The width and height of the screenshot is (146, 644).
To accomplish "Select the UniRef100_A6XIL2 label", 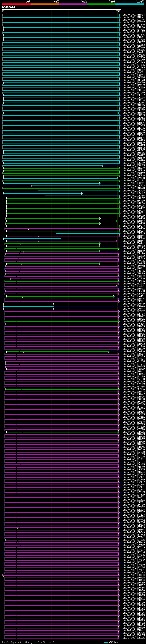I will [x=133, y=256].
